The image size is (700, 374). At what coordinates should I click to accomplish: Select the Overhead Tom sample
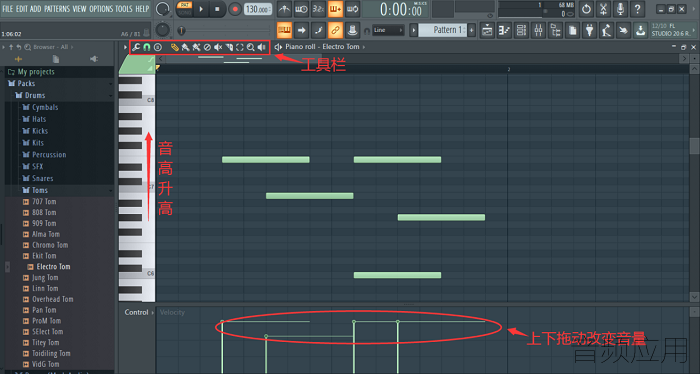pos(52,299)
